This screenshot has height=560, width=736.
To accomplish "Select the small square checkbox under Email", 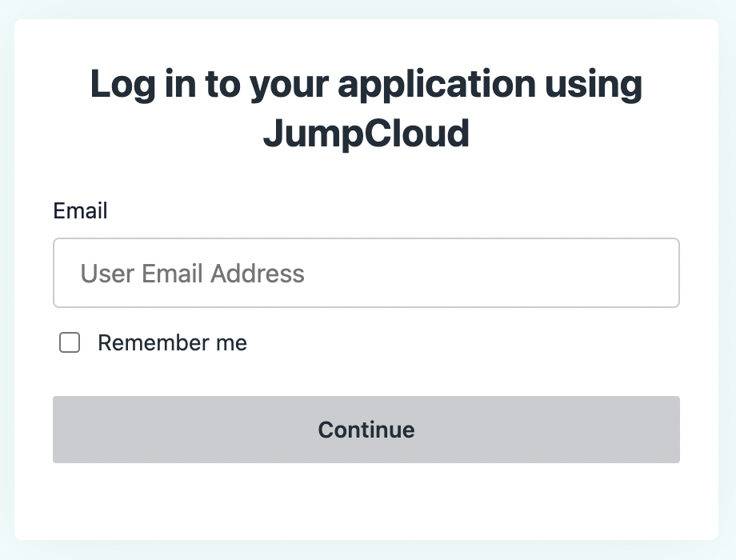I will 70,343.
